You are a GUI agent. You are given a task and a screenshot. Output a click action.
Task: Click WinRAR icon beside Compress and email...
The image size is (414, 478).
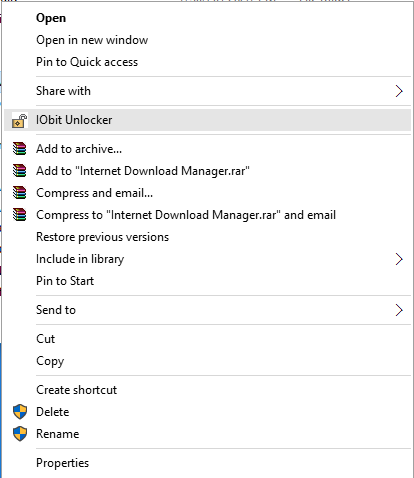click(x=20, y=193)
